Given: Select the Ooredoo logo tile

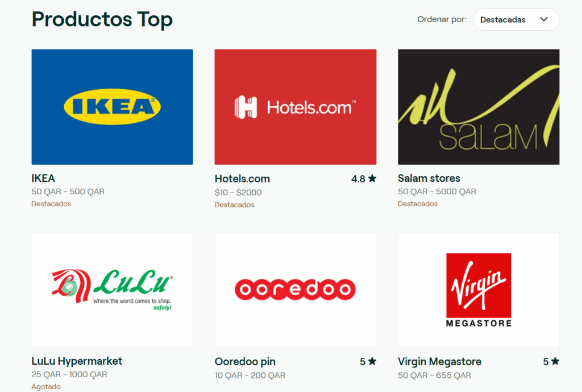Looking at the screenshot, I should tap(296, 290).
